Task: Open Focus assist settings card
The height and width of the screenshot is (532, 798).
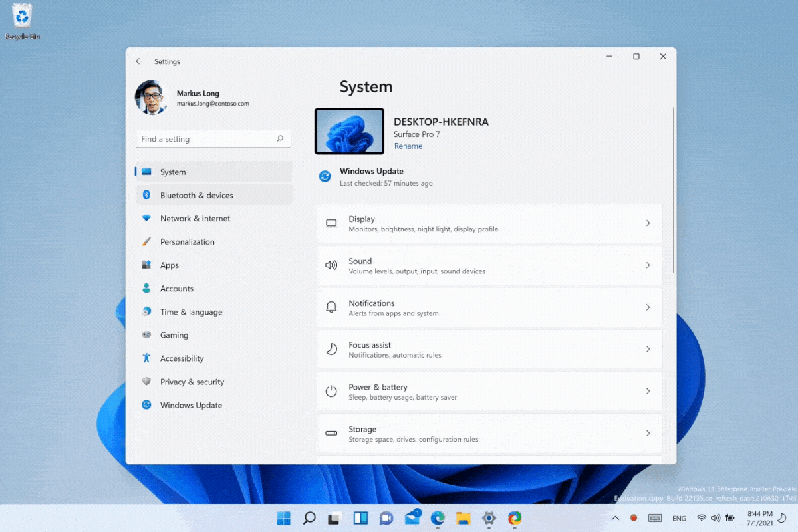Action: [x=489, y=349]
